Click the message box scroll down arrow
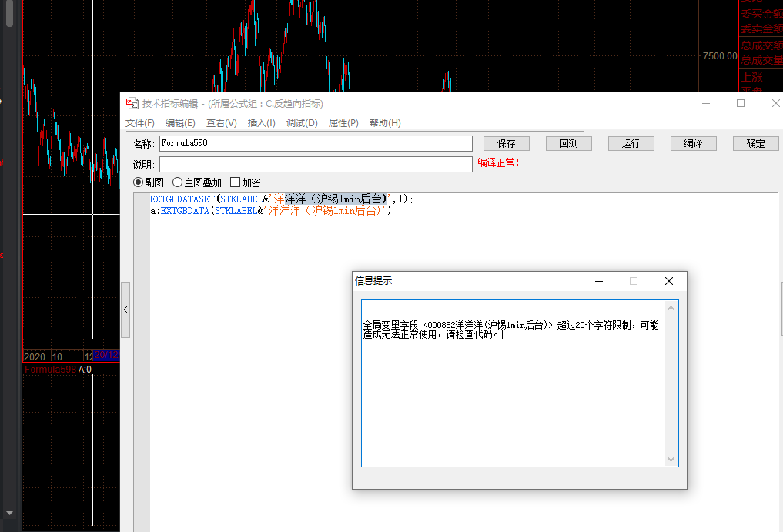783x532 pixels. (671, 460)
